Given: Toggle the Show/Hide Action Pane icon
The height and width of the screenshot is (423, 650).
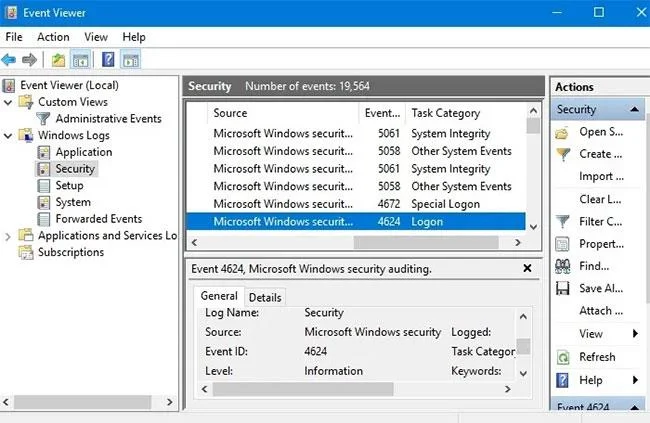Looking at the screenshot, I should pyautogui.click(x=131, y=60).
